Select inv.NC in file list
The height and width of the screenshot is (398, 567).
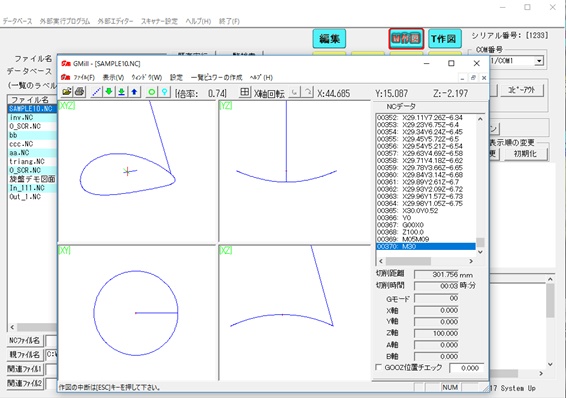point(32,117)
